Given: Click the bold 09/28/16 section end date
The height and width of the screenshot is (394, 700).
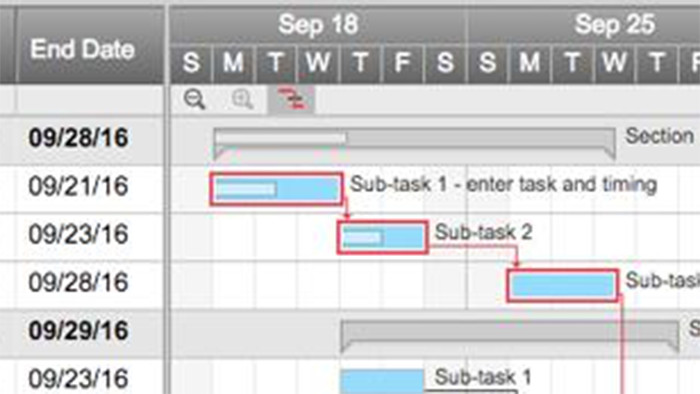Looking at the screenshot, I should 79,138.
